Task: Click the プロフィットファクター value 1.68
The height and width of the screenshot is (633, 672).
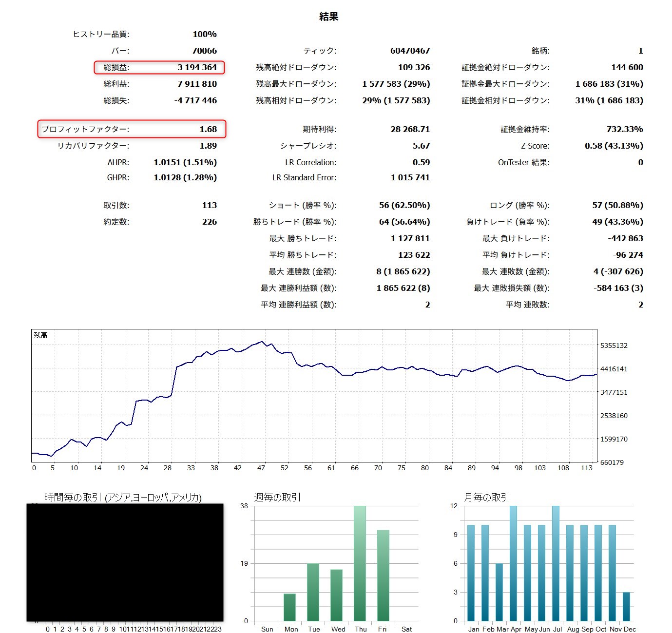Action: pos(208,129)
